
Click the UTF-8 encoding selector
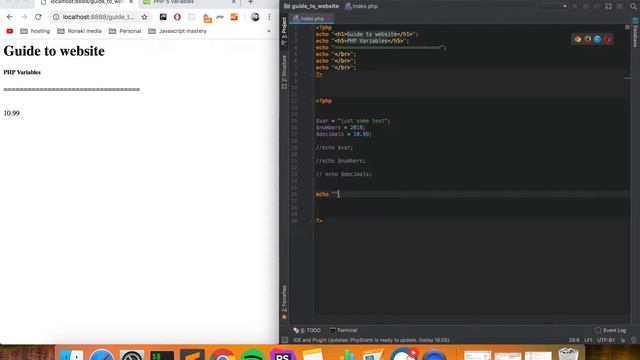606,340
